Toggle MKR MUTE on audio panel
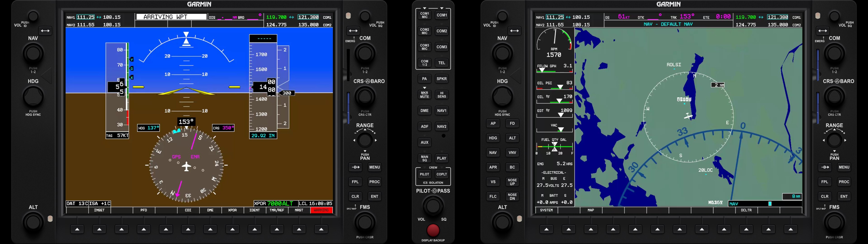 [x=425, y=95]
